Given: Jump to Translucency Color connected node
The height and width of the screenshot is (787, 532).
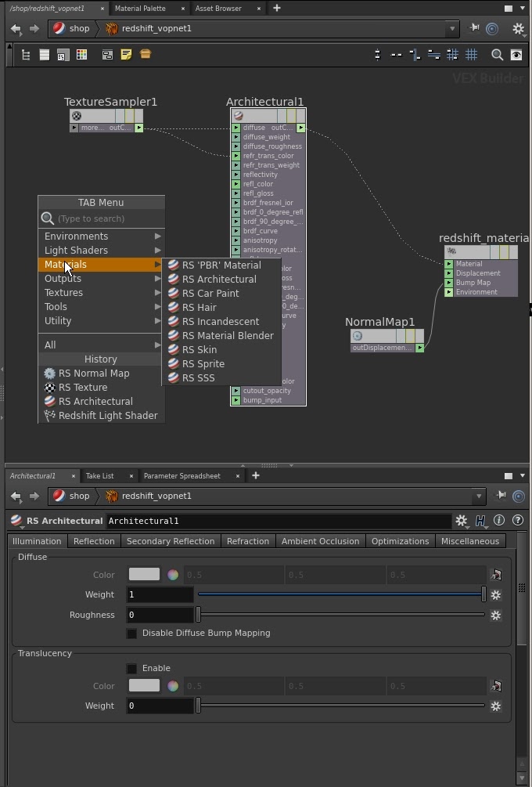Looking at the screenshot, I should pyautogui.click(x=496, y=686).
